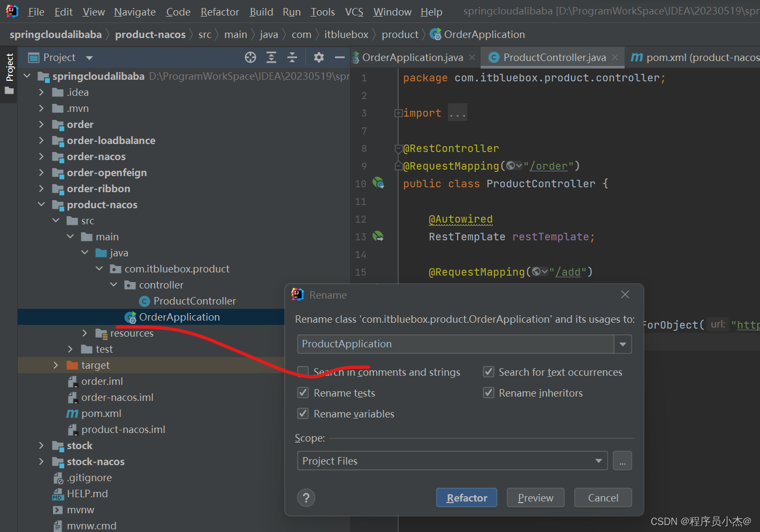The image size is (760, 532).
Task: Click the itbluebox breadcrumb
Action: [x=346, y=35]
